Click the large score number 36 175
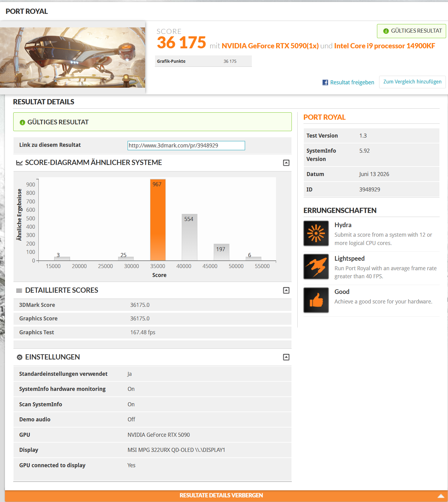448x502 pixels. pos(181,42)
